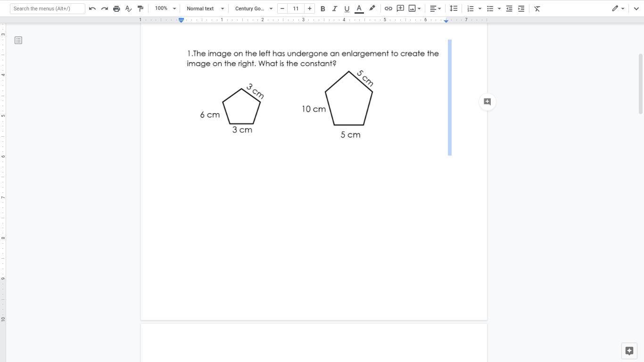Open document outline panel icon
644x362 pixels.
tap(18, 41)
